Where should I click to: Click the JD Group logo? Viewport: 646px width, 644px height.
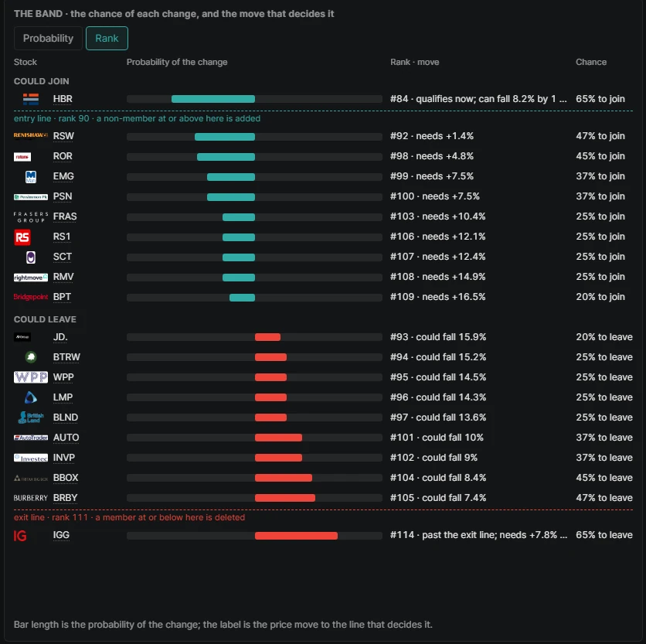[22, 337]
